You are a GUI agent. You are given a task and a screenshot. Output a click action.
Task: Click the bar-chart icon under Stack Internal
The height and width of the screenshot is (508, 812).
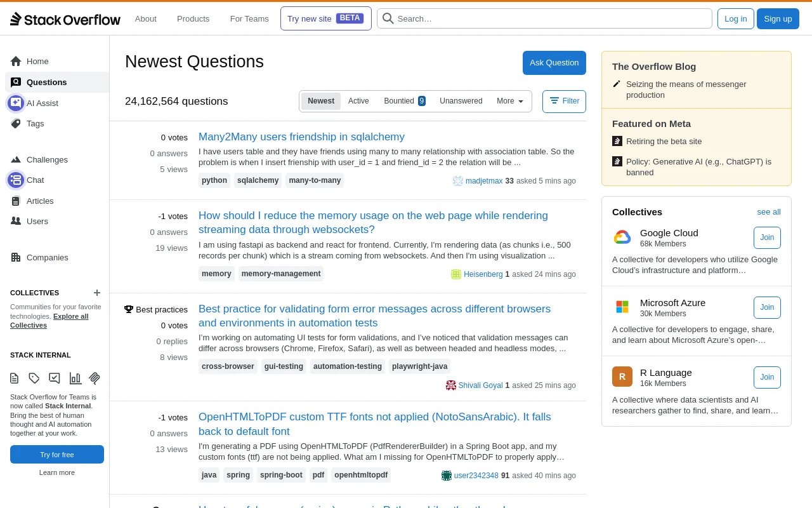[x=75, y=378]
